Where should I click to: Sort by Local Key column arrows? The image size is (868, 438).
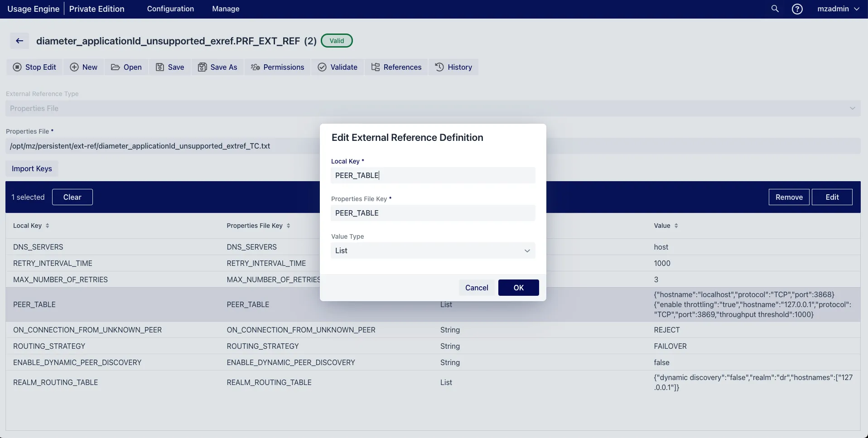pyautogui.click(x=47, y=226)
